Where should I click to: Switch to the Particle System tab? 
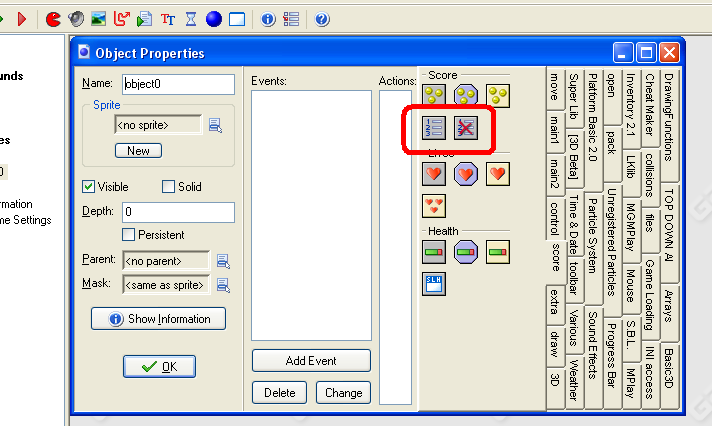click(x=591, y=233)
